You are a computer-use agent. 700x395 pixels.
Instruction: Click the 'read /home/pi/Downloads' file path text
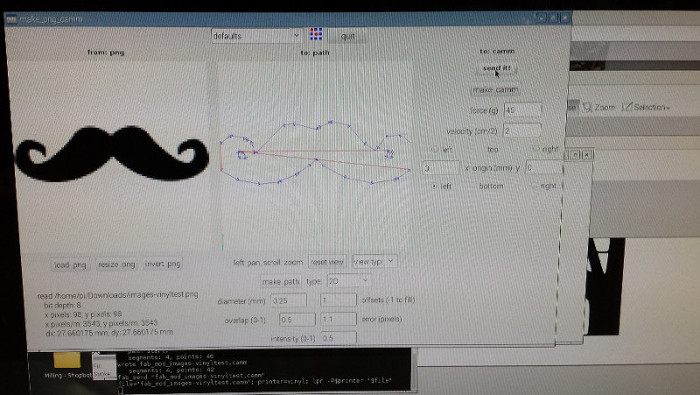(x=118, y=295)
